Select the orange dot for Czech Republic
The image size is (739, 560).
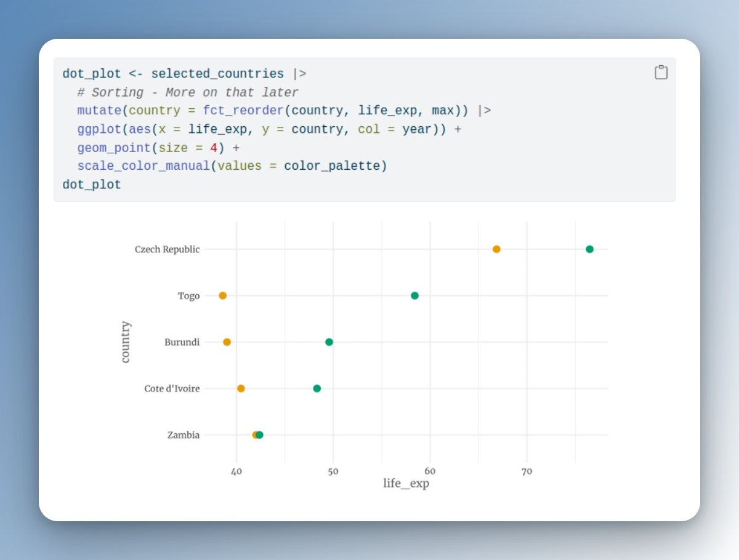pos(496,249)
